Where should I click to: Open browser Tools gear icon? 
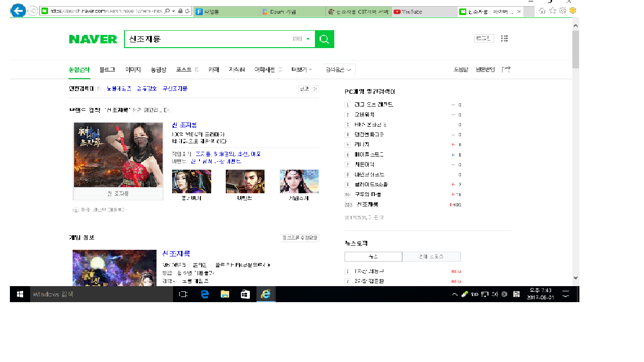coord(562,10)
